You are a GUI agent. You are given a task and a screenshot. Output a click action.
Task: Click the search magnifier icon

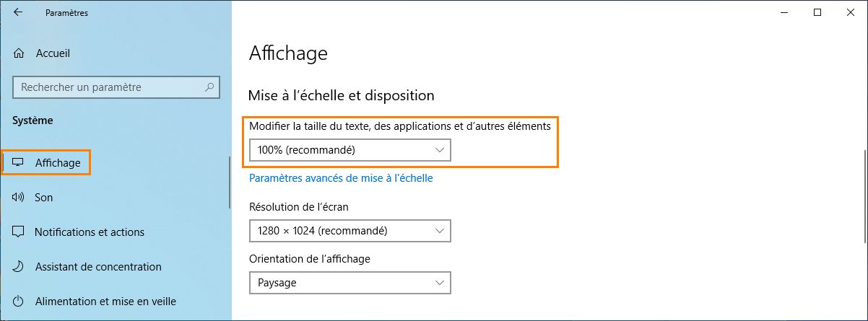pyautogui.click(x=209, y=87)
